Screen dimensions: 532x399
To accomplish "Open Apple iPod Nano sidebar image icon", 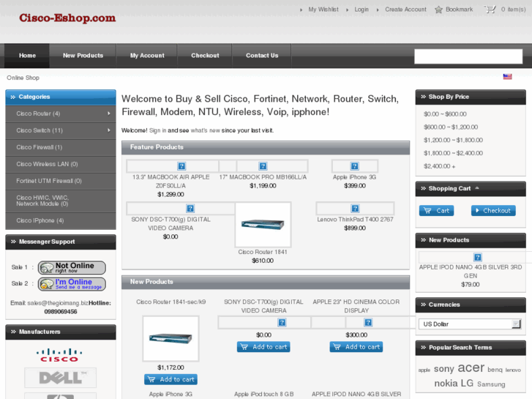I will pyautogui.click(x=478, y=257).
